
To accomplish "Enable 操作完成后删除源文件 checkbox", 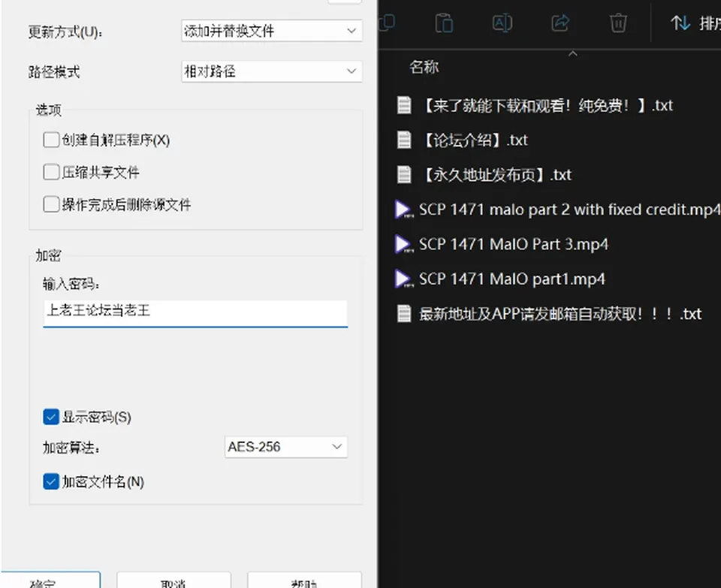I will click(x=51, y=204).
